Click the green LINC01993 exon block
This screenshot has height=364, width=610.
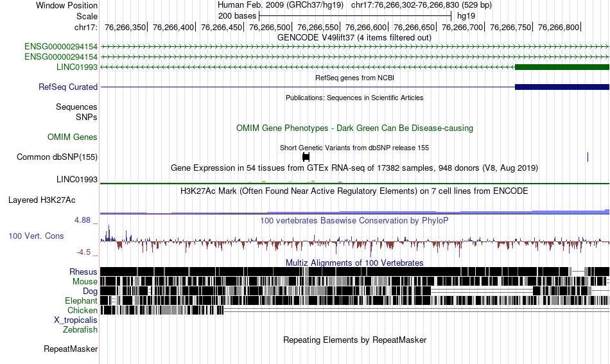pos(562,67)
